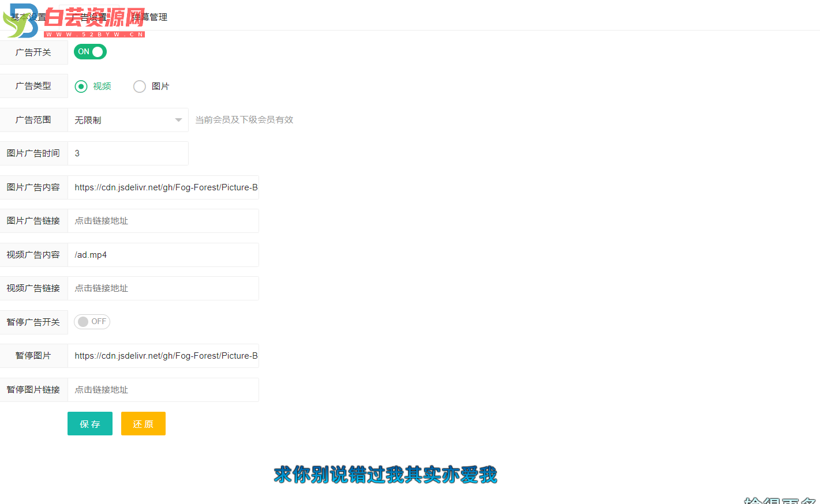Click the 视频广告内容 label
The image size is (820, 504).
click(33, 255)
